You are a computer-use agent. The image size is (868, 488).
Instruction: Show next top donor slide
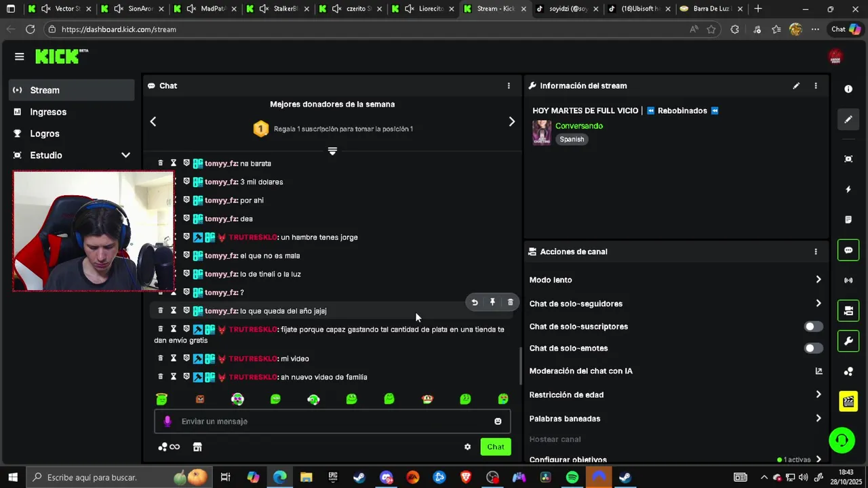[511, 121]
